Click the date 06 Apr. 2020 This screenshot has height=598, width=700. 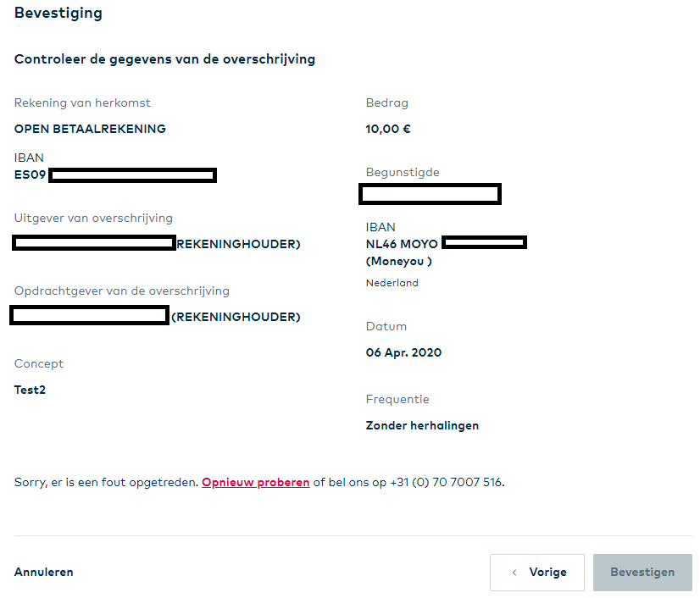tap(403, 353)
